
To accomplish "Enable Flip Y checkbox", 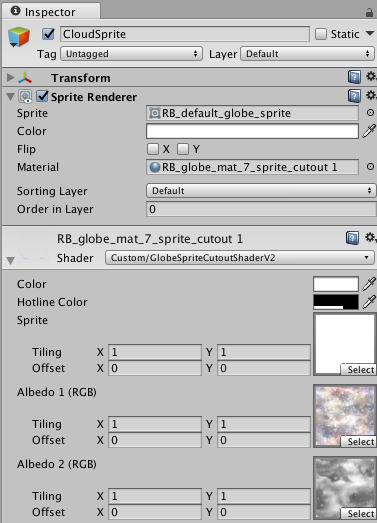I will tap(183, 149).
